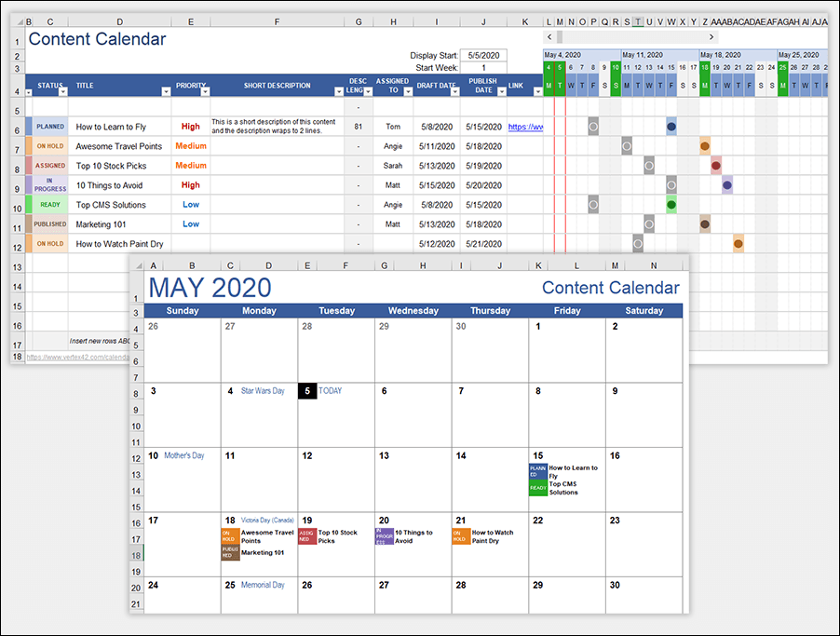840x636 pixels.
Task: Select the title cell 'Marketing 101' in table
Action: (x=120, y=224)
